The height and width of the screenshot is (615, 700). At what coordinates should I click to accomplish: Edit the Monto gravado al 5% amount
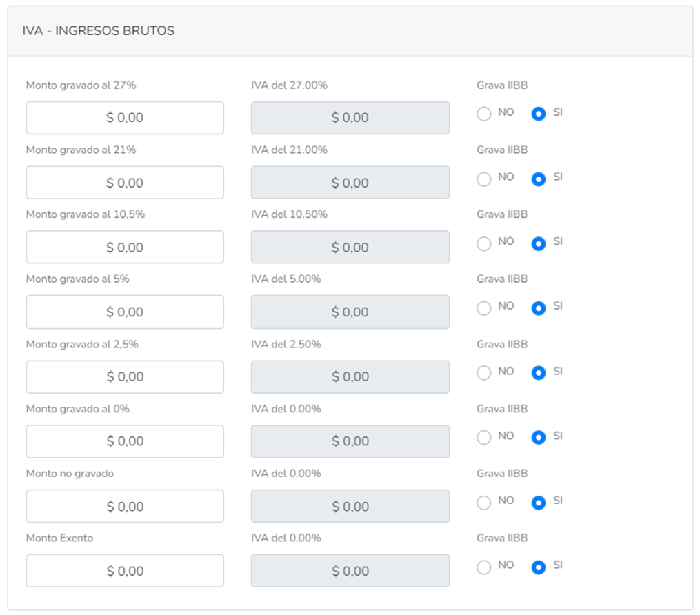tap(125, 312)
